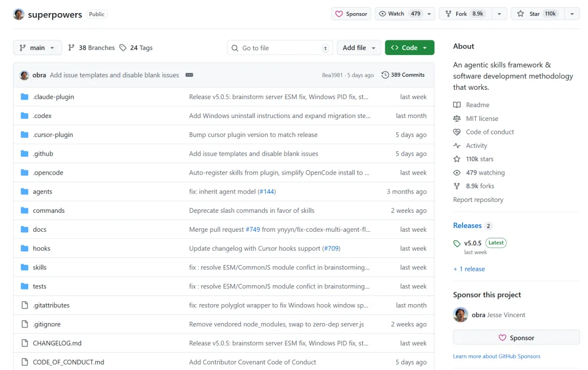
Task: Open the Releases section link
Action: (x=467, y=225)
